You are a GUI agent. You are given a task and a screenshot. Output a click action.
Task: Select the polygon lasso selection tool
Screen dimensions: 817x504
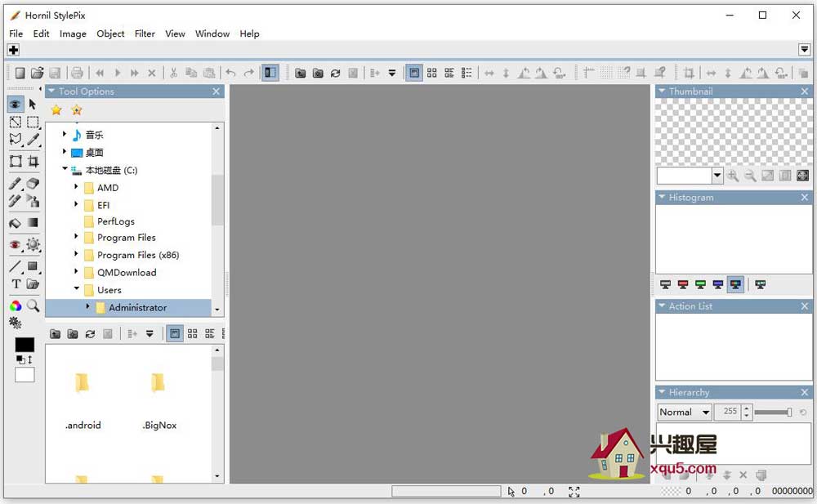click(15, 139)
